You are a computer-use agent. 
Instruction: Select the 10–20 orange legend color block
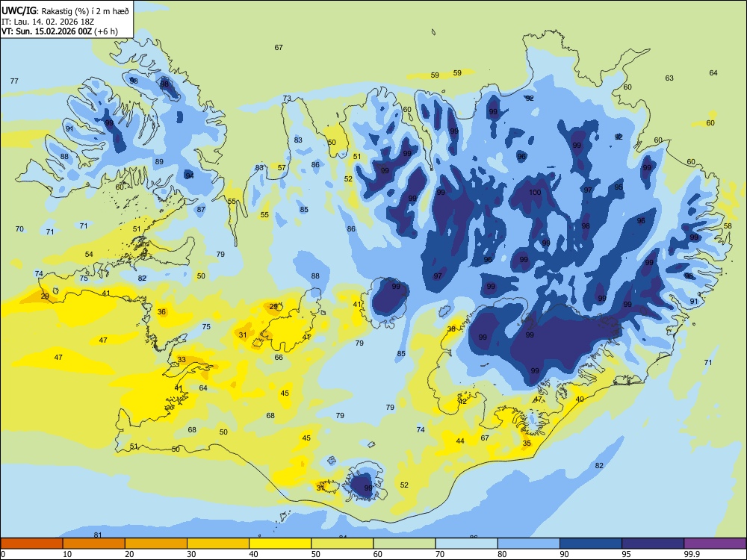pos(94,544)
